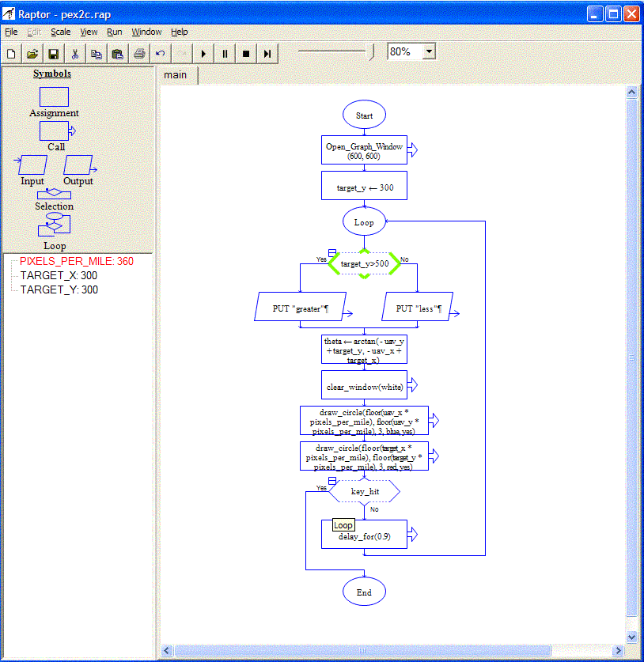This screenshot has width=644, height=662.
Task: Open the File menu
Action: (x=11, y=32)
